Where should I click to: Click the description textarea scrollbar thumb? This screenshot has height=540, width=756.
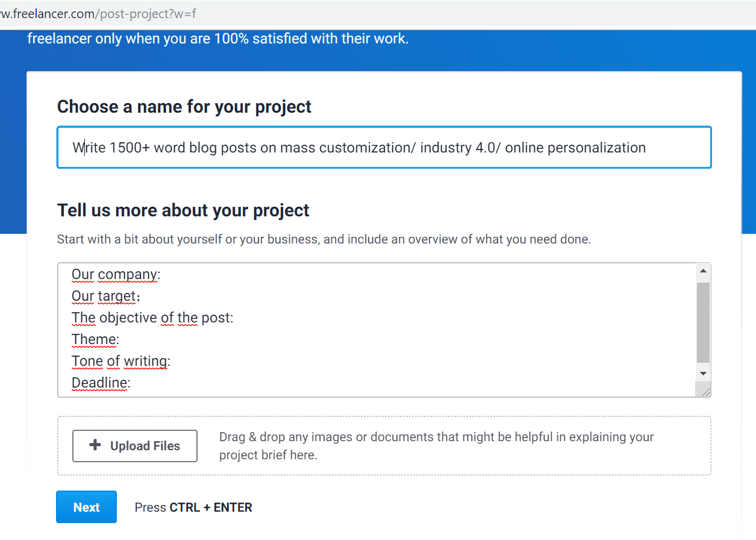[704, 322]
